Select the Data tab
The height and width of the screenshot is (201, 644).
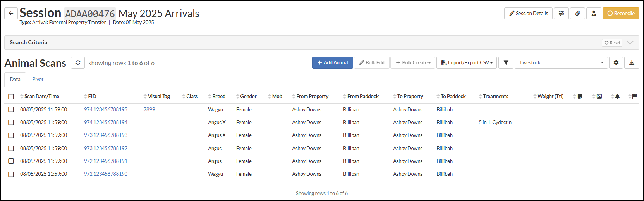[15, 80]
